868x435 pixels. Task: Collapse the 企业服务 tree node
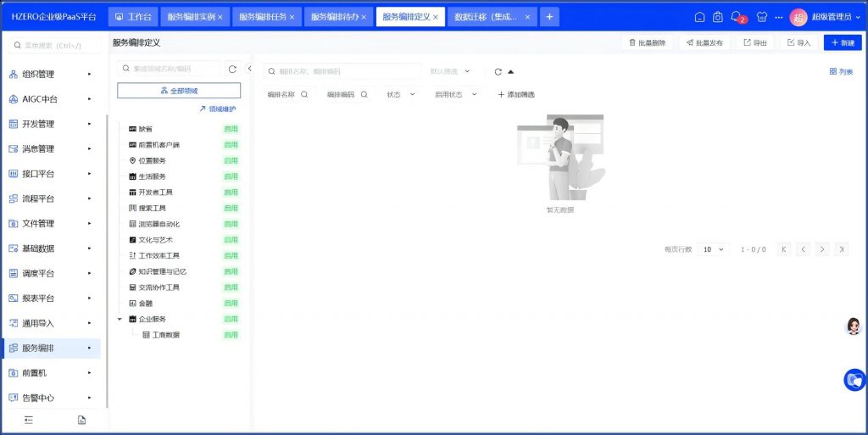[x=120, y=319]
